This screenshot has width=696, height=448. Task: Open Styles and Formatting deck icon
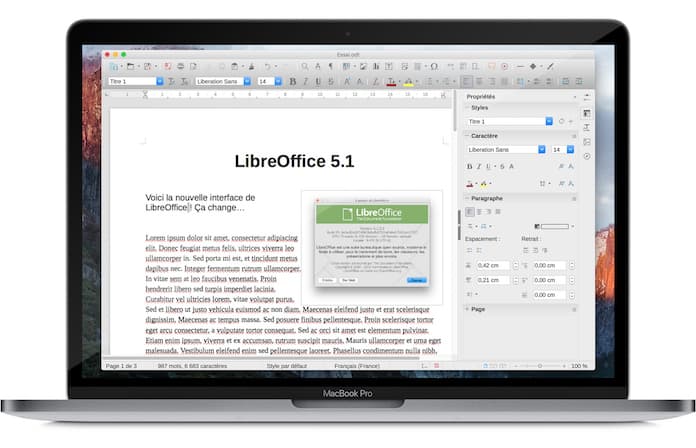[x=587, y=128]
